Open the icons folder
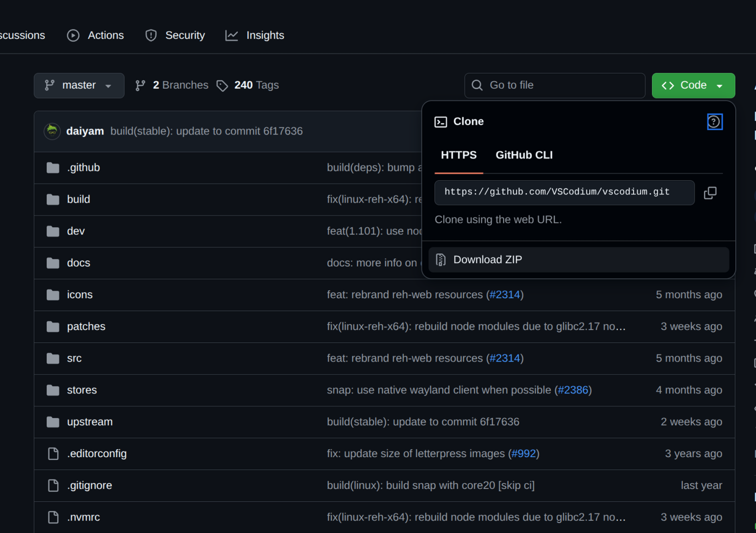 [80, 295]
